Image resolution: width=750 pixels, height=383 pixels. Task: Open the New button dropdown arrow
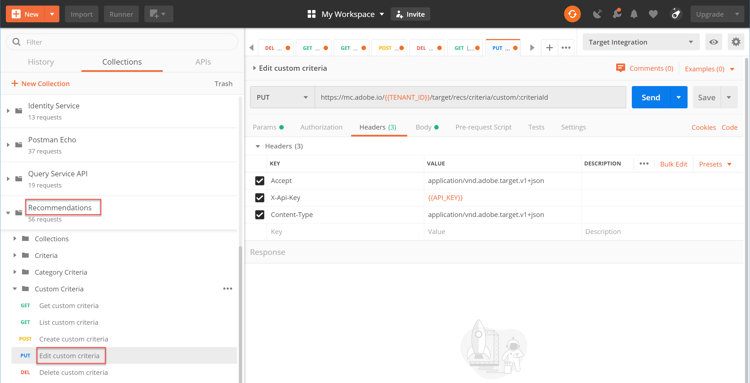tap(52, 14)
